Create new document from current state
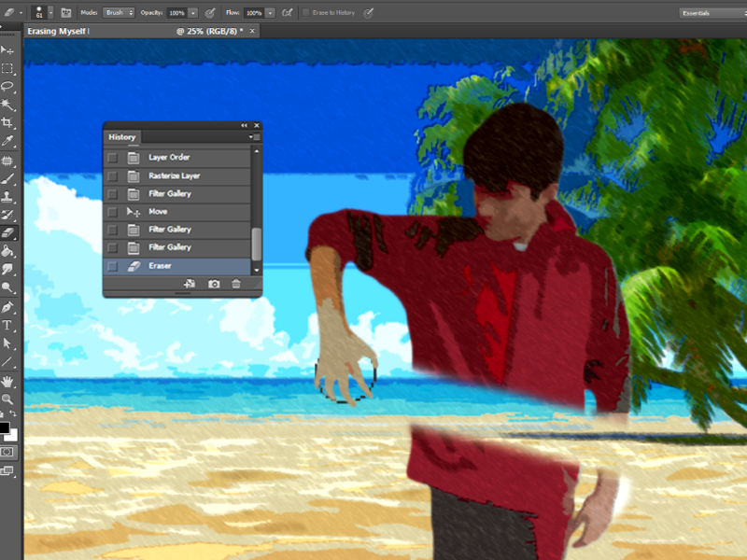Viewport: 747px width, 560px height. click(190, 284)
